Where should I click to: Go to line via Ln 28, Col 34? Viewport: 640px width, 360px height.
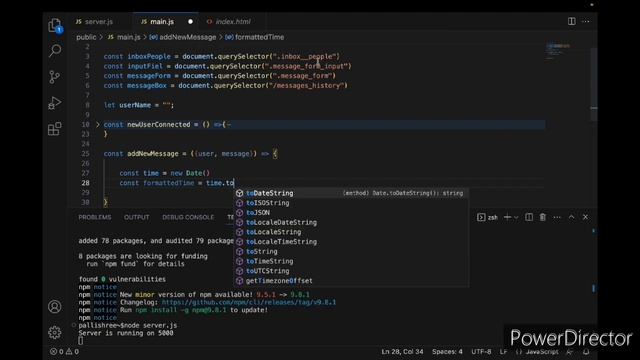coord(402,351)
